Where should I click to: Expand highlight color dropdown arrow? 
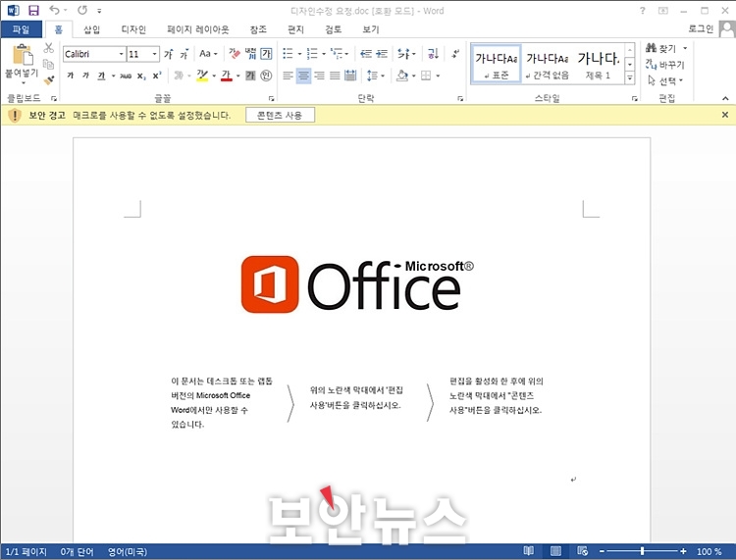point(214,76)
